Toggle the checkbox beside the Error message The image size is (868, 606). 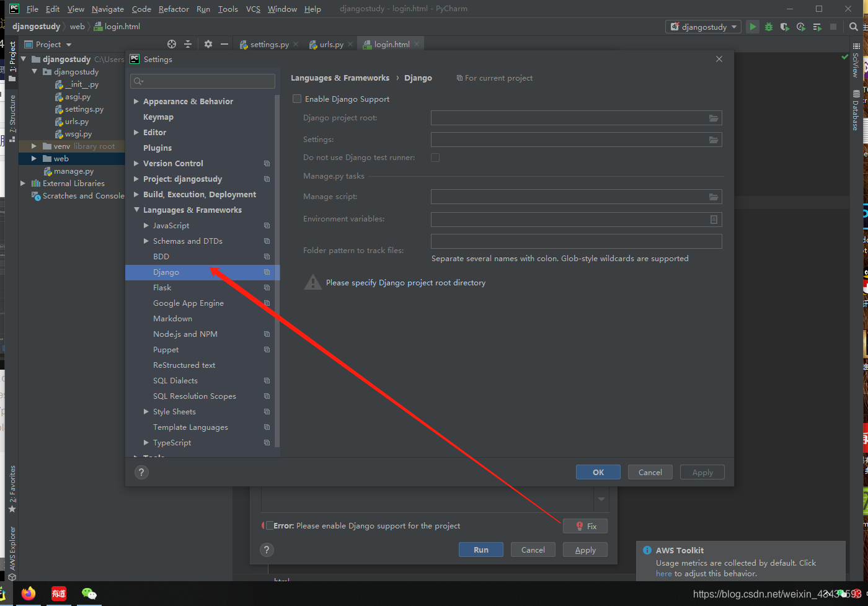269,525
